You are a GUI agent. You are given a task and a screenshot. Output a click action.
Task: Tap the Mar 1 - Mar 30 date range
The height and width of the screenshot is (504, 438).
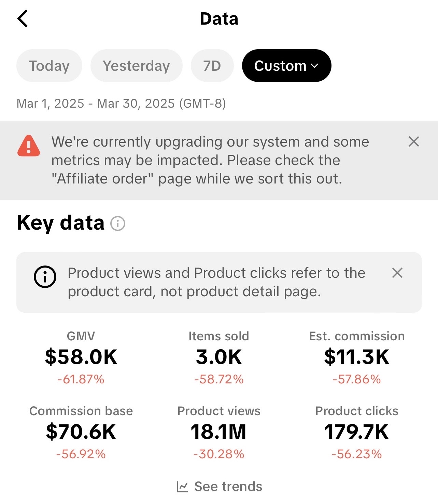[x=121, y=103]
